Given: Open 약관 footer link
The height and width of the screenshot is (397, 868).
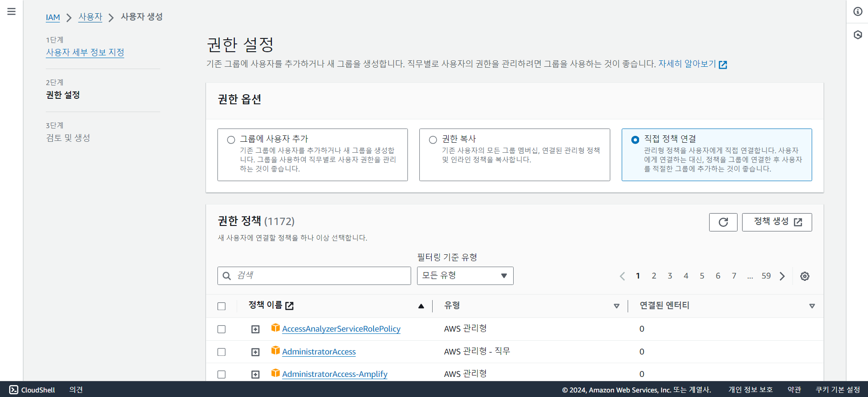Looking at the screenshot, I should pyautogui.click(x=794, y=390).
